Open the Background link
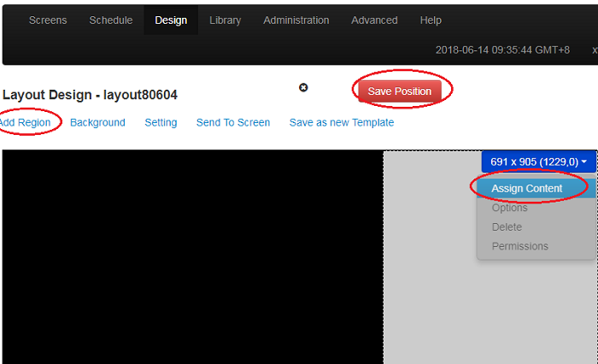The image size is (598, 364). 97,123
